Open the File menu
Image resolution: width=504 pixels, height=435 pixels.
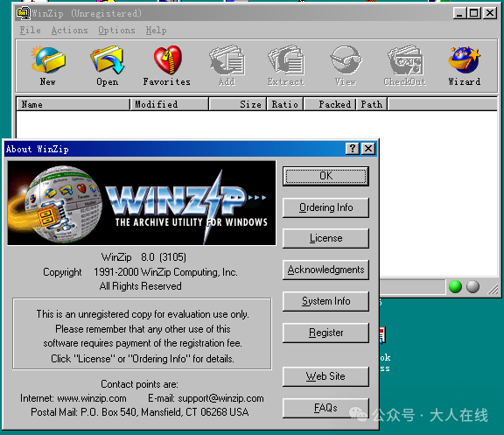click(31, 31)
